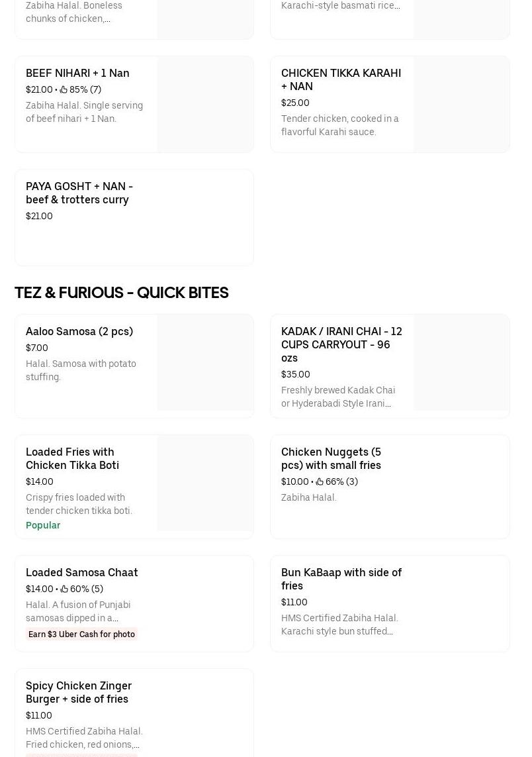This screenshot has height=757, width=532.
Task: Open CHICKEN TIKKA KARAHI + NAN item
Action: point(341,79)
